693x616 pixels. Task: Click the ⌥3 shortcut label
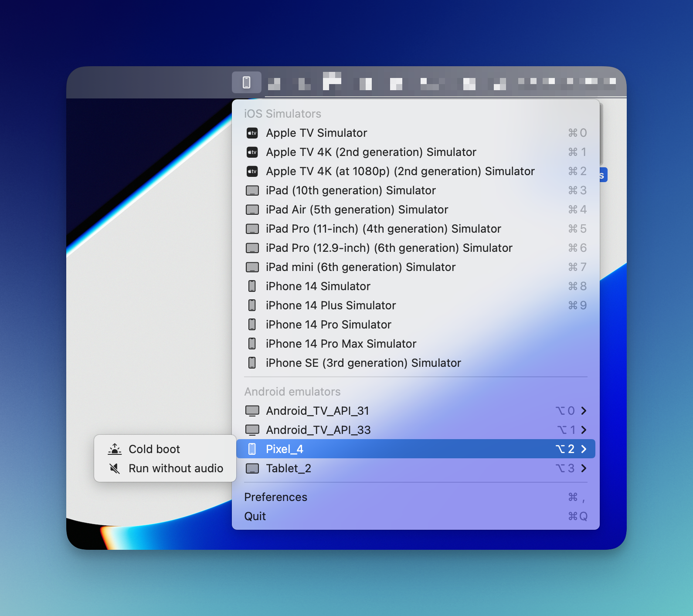pos(565,468)
